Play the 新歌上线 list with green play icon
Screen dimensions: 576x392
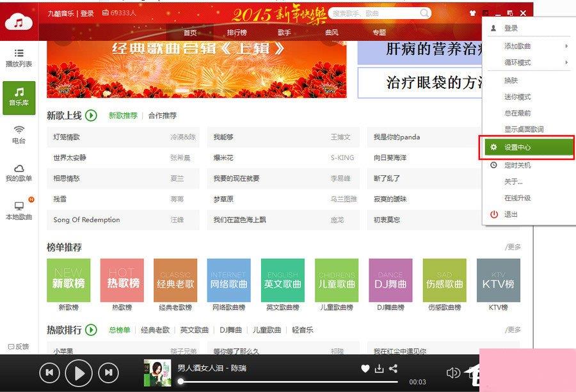coord(91,116)
